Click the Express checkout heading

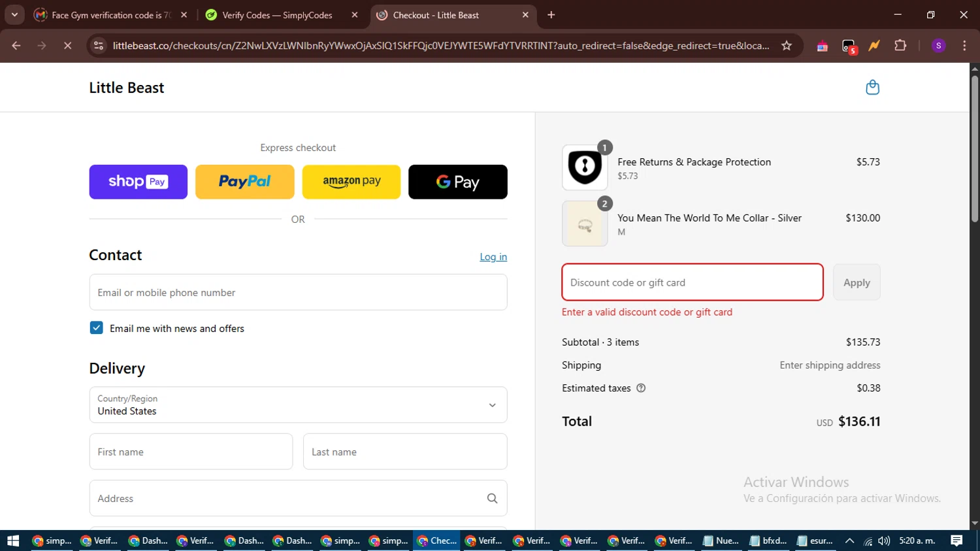click(298, 148)
